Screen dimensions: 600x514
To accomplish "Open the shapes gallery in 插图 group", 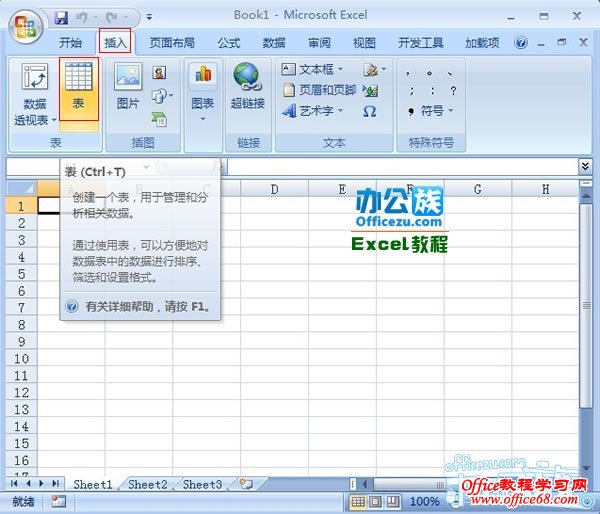I will pyautogui.click(x=162, y=96).
